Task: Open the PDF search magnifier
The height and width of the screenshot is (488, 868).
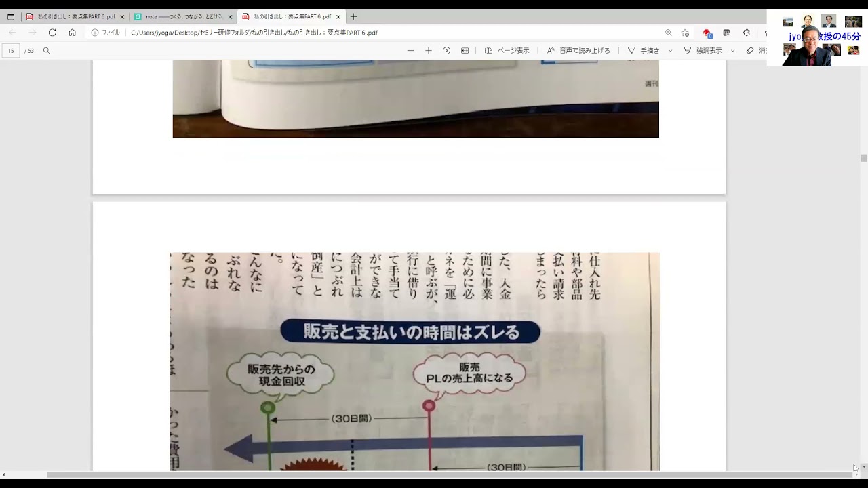Action: pos(47,51)
